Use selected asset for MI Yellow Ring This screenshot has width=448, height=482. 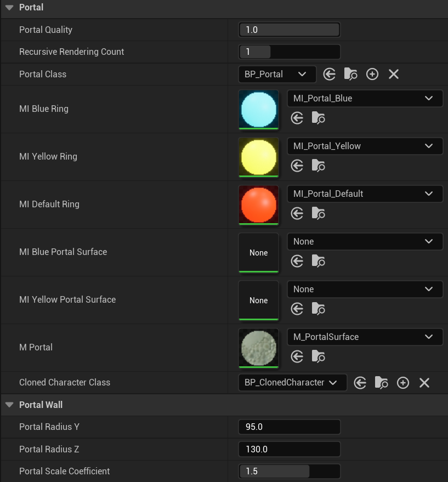pos(297,166)
